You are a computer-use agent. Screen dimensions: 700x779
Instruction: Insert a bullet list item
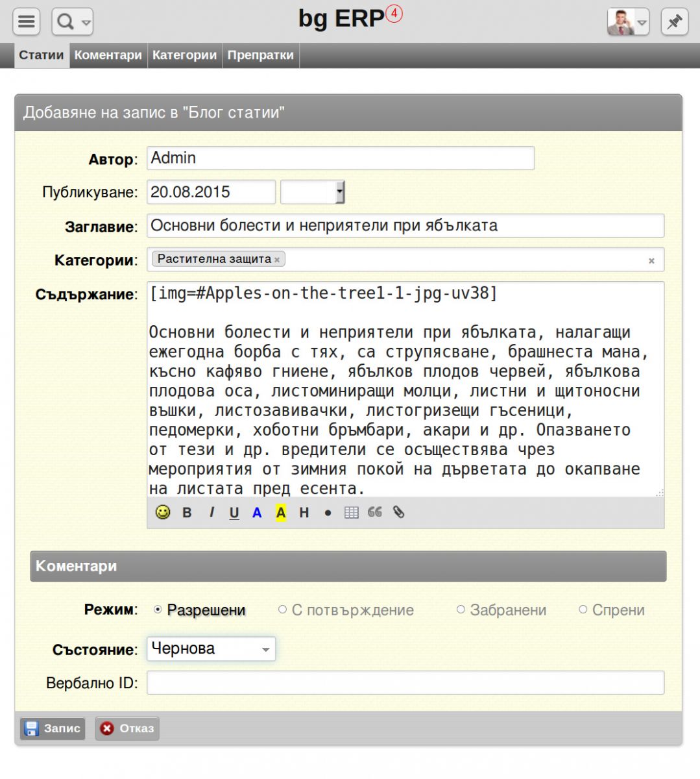pos(328,513)
